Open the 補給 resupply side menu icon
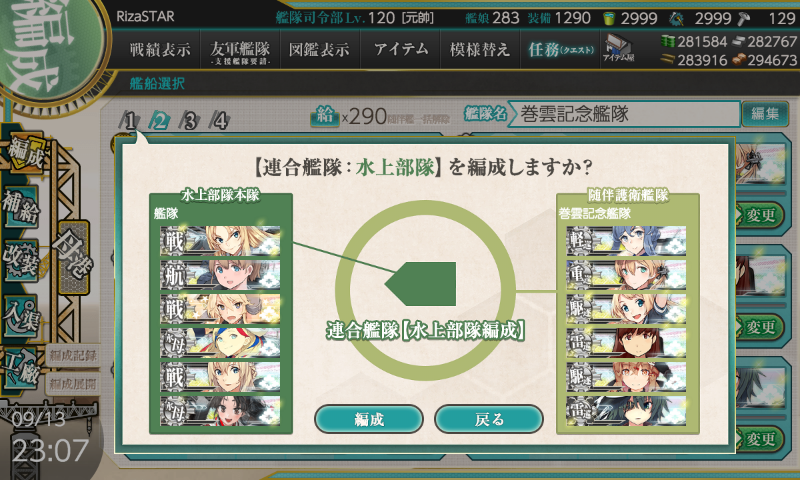This screenshot has height=480, width=800. point(20,207)
